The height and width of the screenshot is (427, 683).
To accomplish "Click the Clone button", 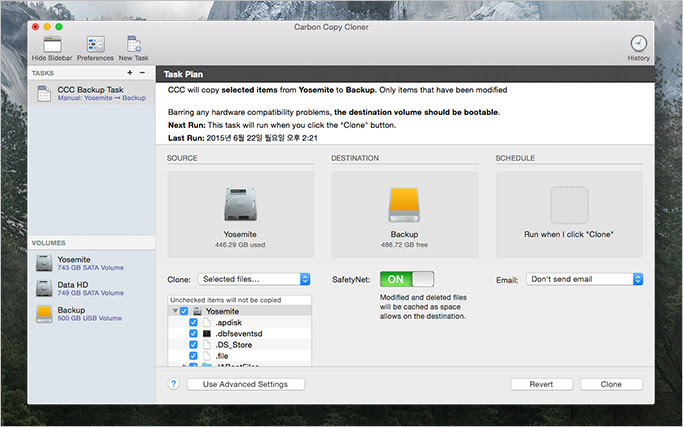I will (611, 384).
